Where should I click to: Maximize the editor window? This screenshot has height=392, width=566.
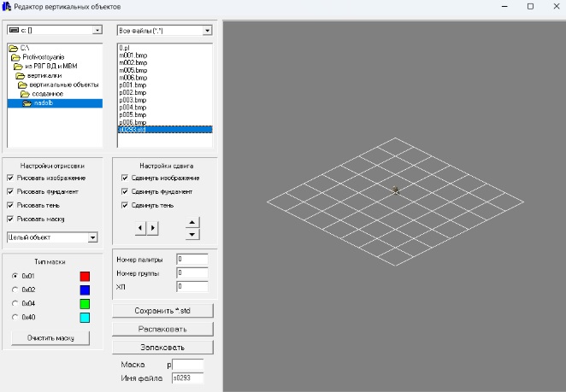[x=530, y=7]
